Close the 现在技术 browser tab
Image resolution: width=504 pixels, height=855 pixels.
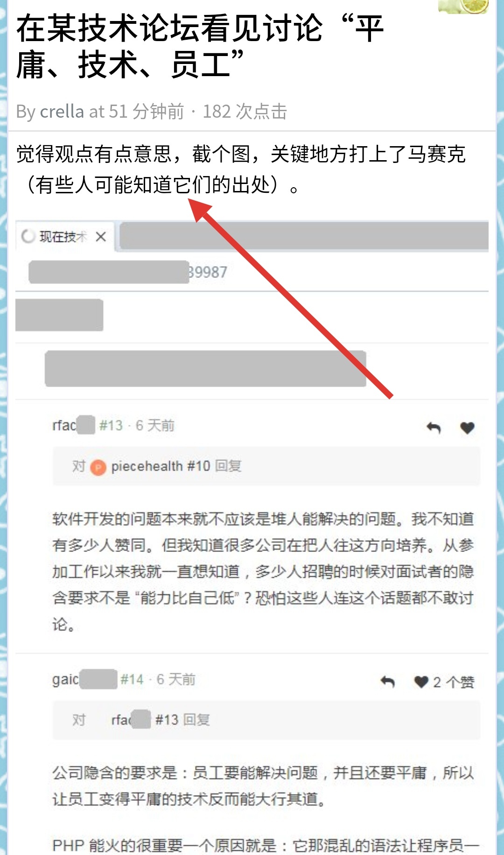(x=101, y=237)
